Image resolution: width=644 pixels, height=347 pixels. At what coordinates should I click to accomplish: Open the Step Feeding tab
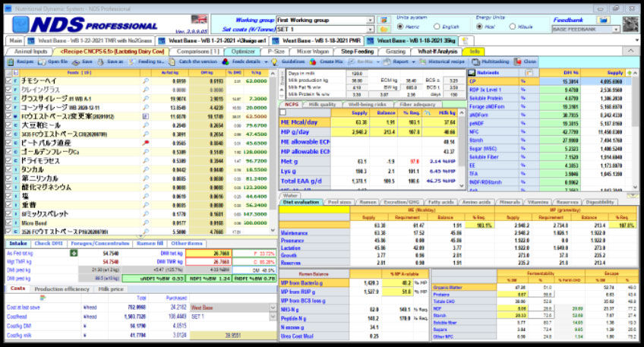(358, 52)
